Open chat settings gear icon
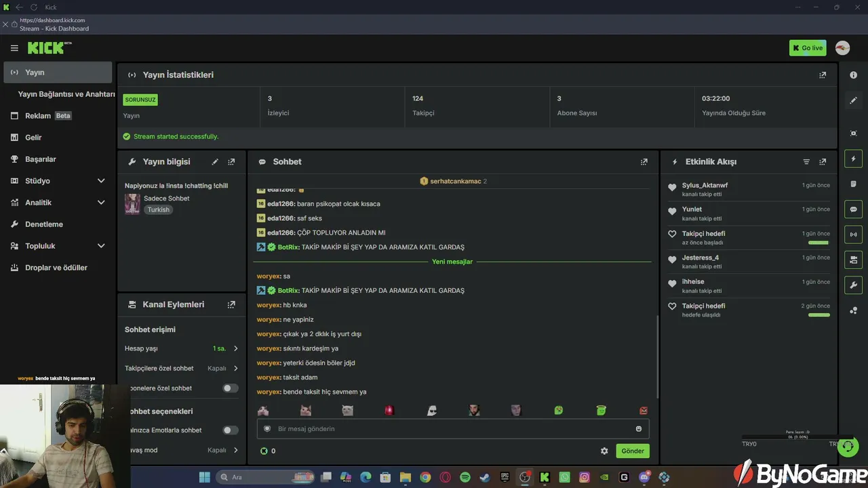The image size is (868, 488). (x=604, y=451)
